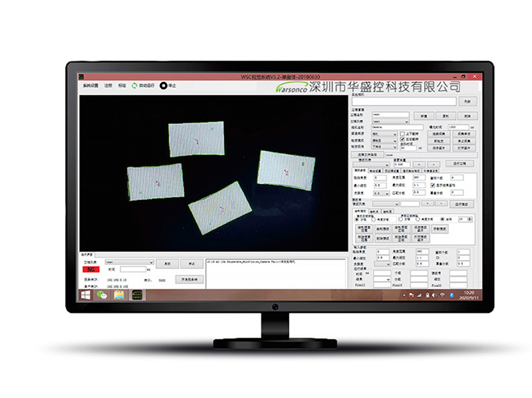Viewport: 532px width, 398px height.
Task: Click the match count field showing 4
Action: (457, 177)
